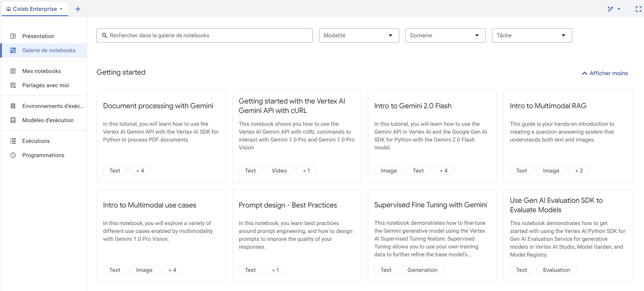The height and width of the screenshot is (291, 644).
Task: Click the home icon in Colab Enterprise tab
Action: pos(9,9)
